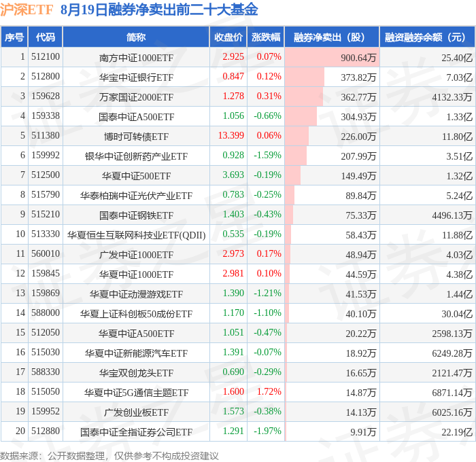
Task: Select fund name 万家国证2000ETF
Action: point(136,97)
